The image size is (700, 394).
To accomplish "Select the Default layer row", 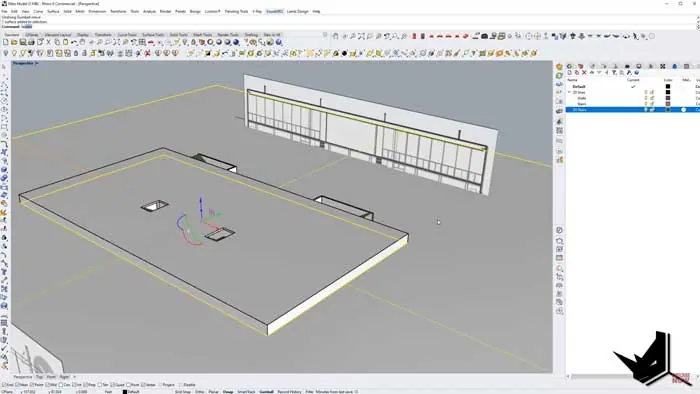I will click(633, 86).
